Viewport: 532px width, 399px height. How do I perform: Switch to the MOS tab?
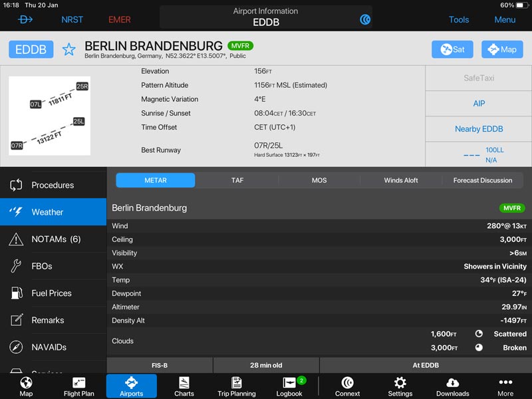[x=319, y=180]
